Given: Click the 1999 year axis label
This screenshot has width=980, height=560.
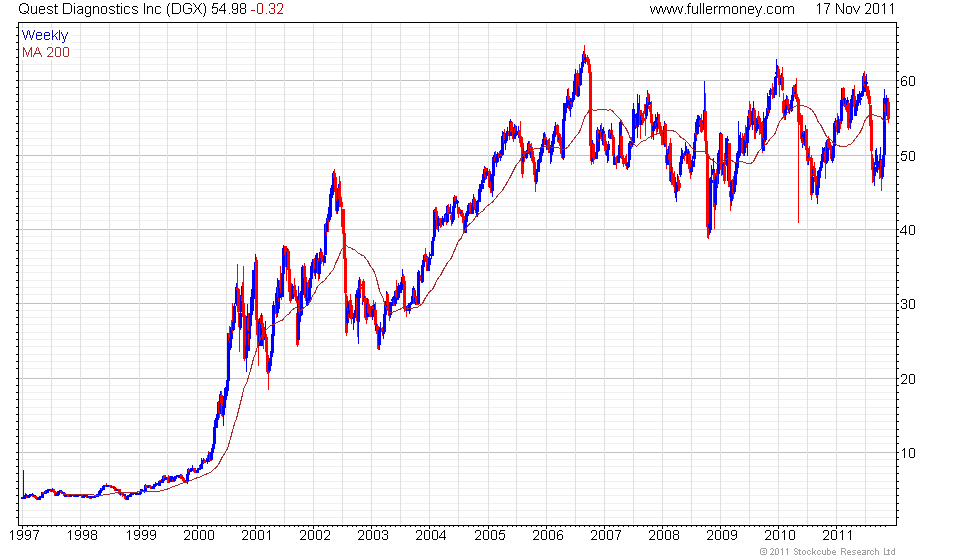Looking at the screenshot, I should (141, 535).
